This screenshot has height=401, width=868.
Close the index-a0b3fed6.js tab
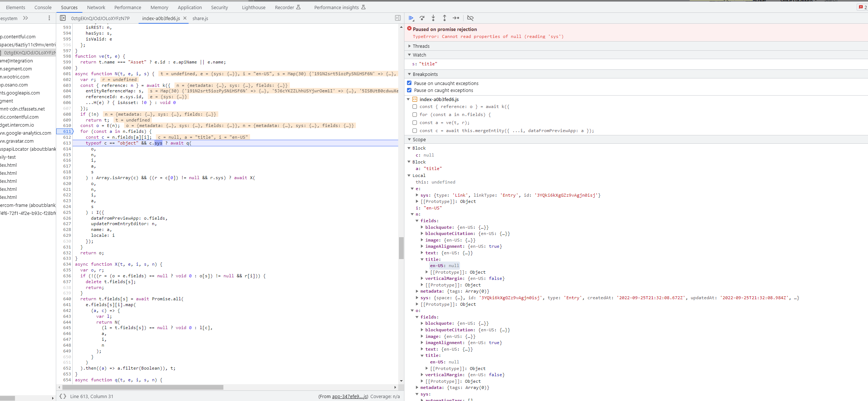point(185,18)
